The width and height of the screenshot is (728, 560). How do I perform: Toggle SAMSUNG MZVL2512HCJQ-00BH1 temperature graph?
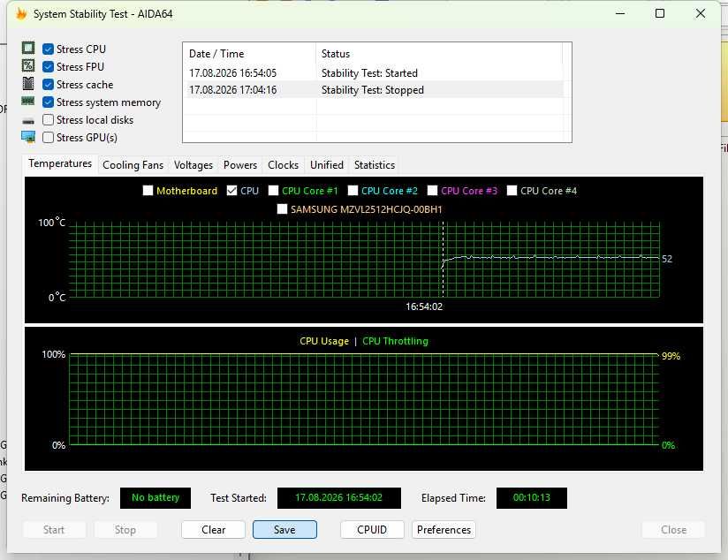point(282,209)
